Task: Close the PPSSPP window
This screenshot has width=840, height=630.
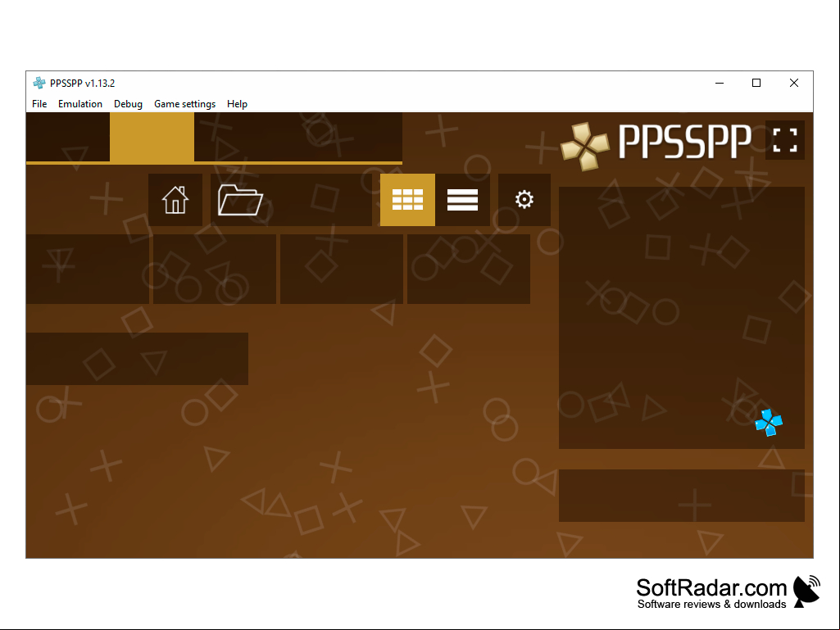Action: 794,83
